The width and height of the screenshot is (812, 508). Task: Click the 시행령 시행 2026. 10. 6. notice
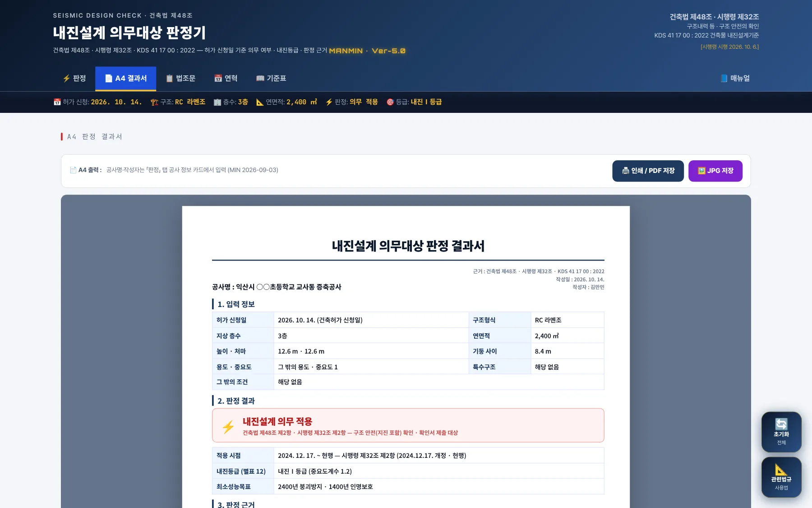pyautogui.click(x=729, y=47)
